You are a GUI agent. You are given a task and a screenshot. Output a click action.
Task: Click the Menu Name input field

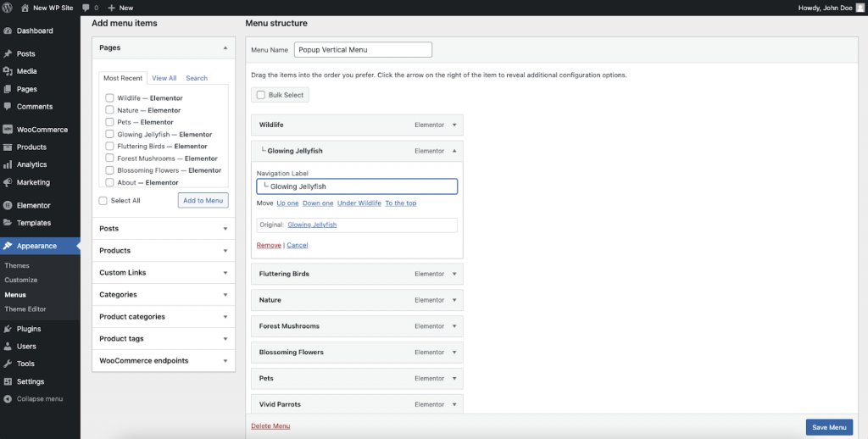[363, 50]
